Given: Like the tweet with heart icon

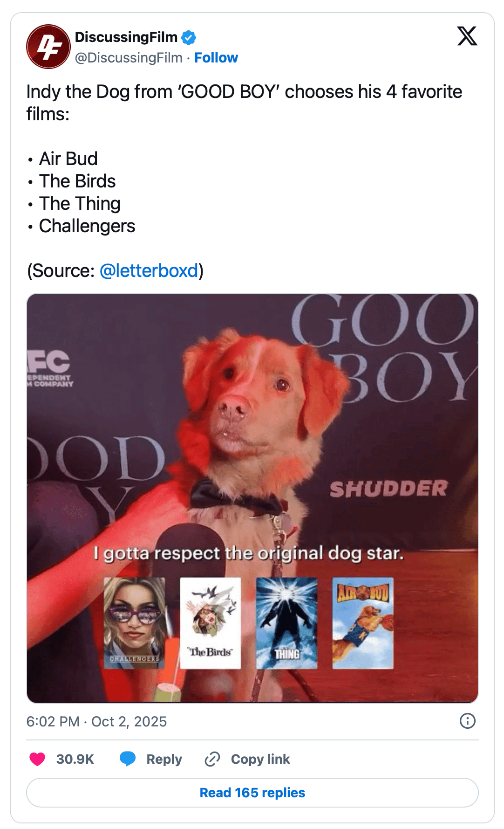Looking at the screenshot, I should (37, 759).
